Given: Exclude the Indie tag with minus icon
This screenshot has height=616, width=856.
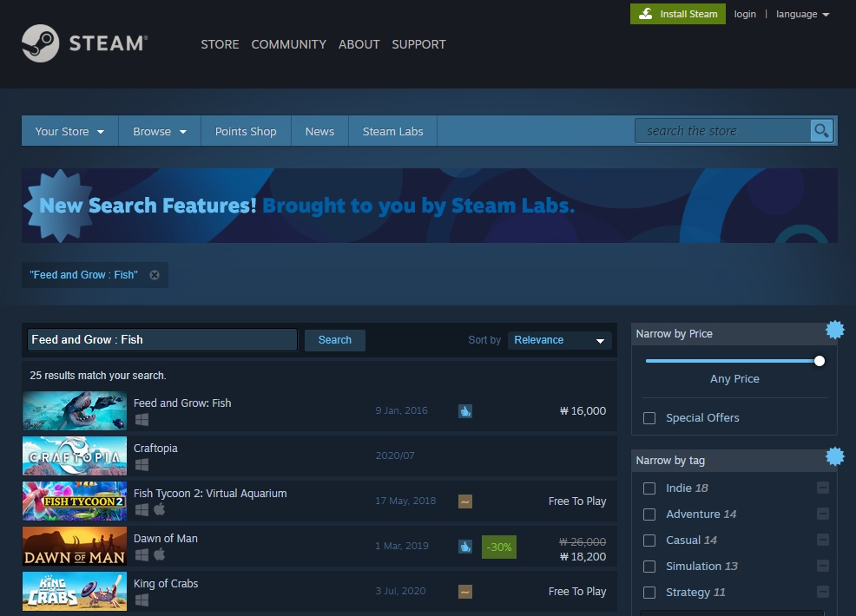Looking at the screenshot, I should pos(823,488).
